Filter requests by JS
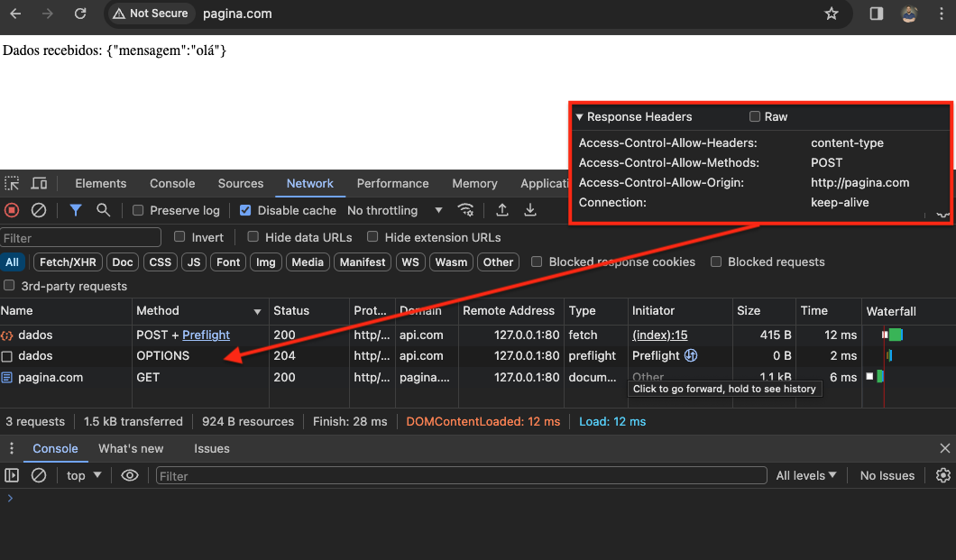 (194, 262)
